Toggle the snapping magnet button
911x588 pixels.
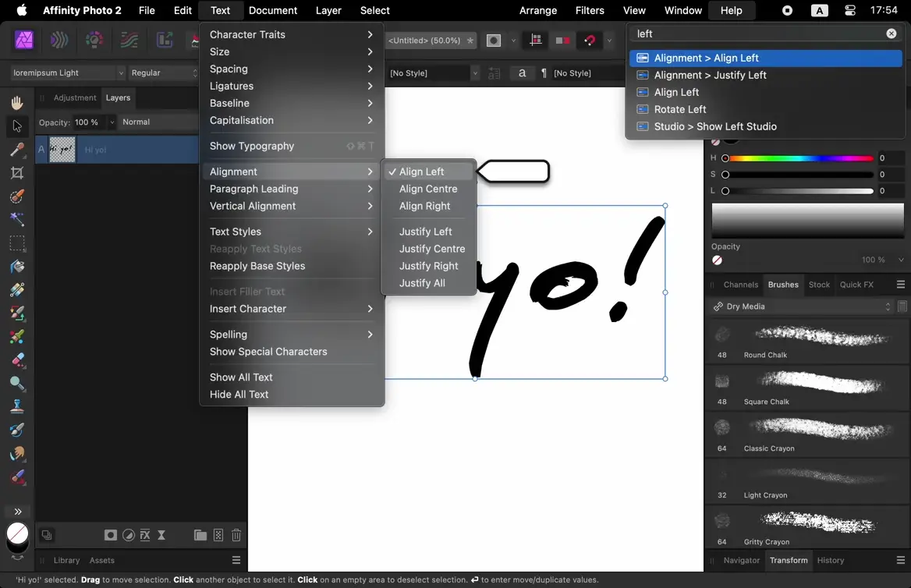click(x=590, y=41)
